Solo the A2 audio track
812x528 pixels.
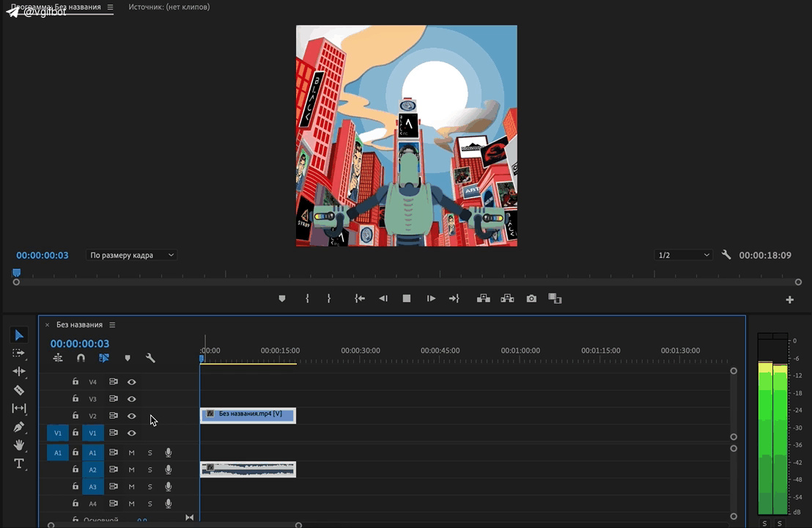(x=150, y=470)
